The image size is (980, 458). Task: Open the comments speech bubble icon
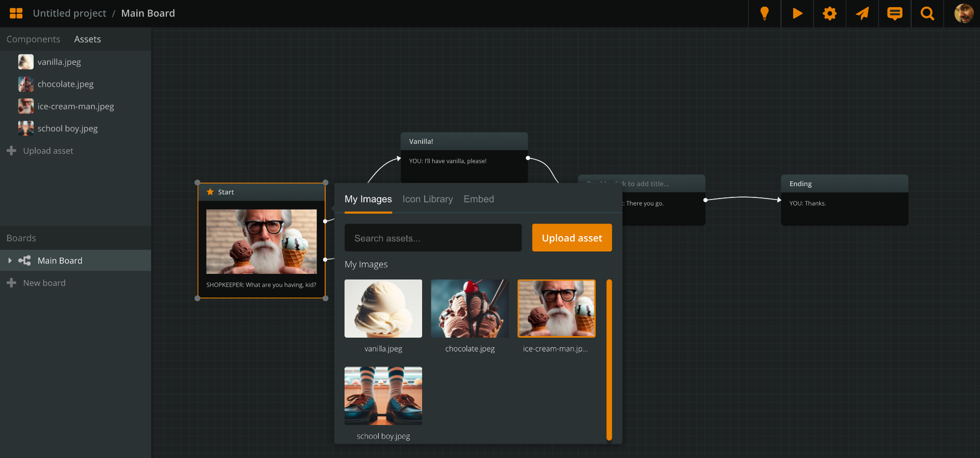pos(895,13)
